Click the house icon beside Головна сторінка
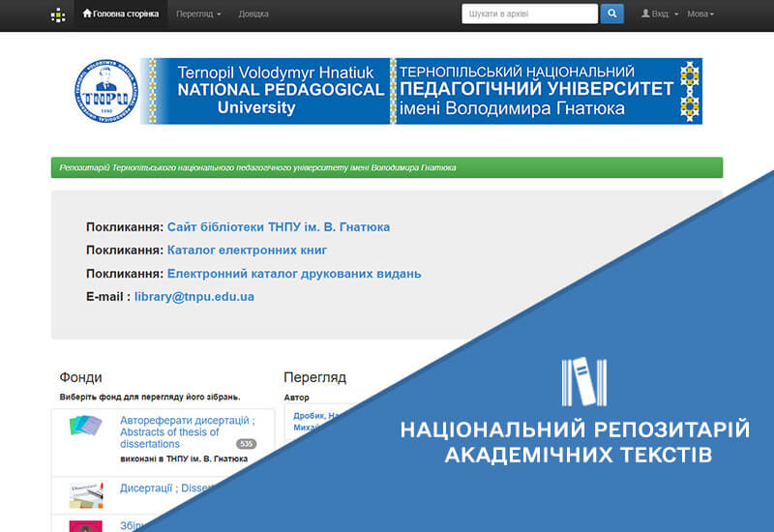This screenshot has height=532, width=774. pos(87,14)
